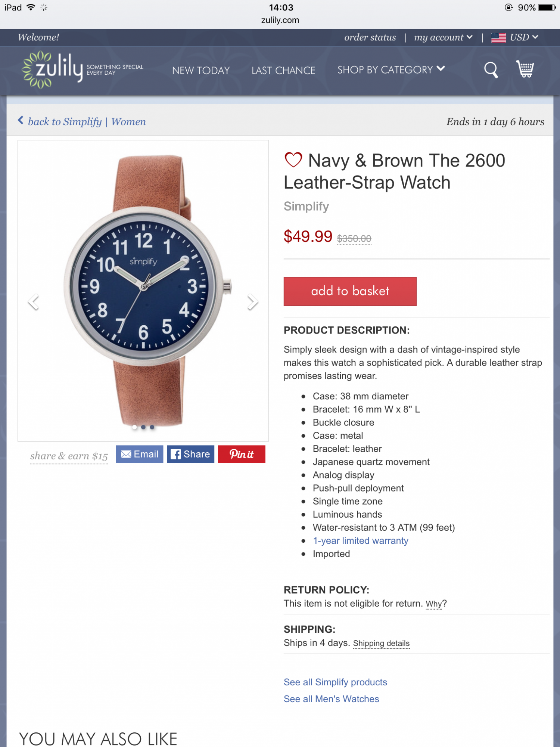Tap the watch product image
The image size is (560, 747).
143,290
